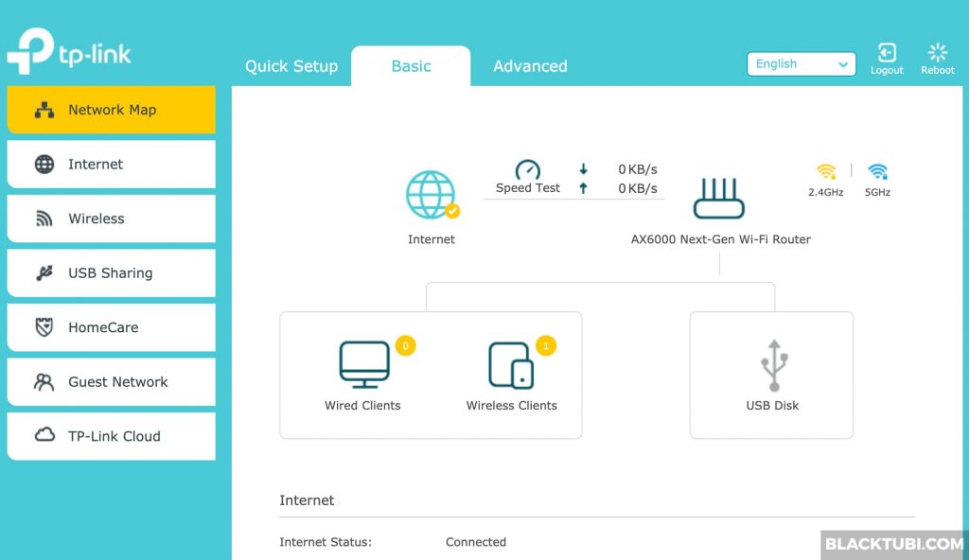Image resolution: width=969 pixels, height=560 pixels.
Task: Click the Internet section heading
Action: pos(307,500)
